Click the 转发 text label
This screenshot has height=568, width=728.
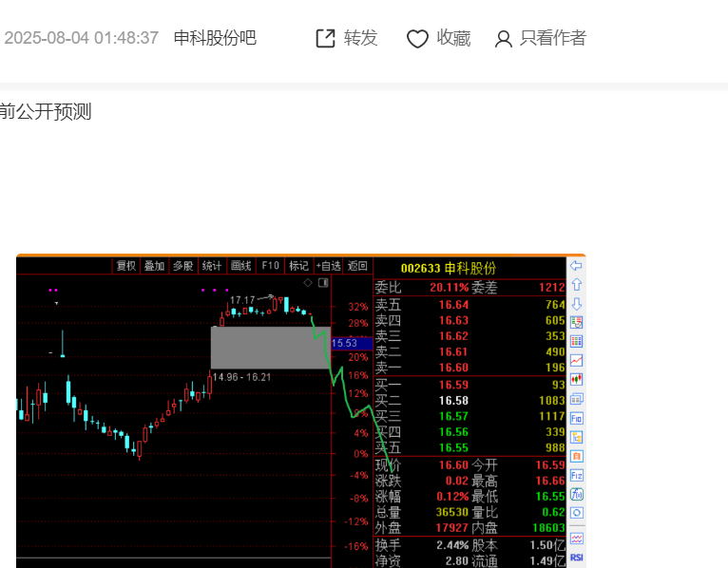pos(361,38)
